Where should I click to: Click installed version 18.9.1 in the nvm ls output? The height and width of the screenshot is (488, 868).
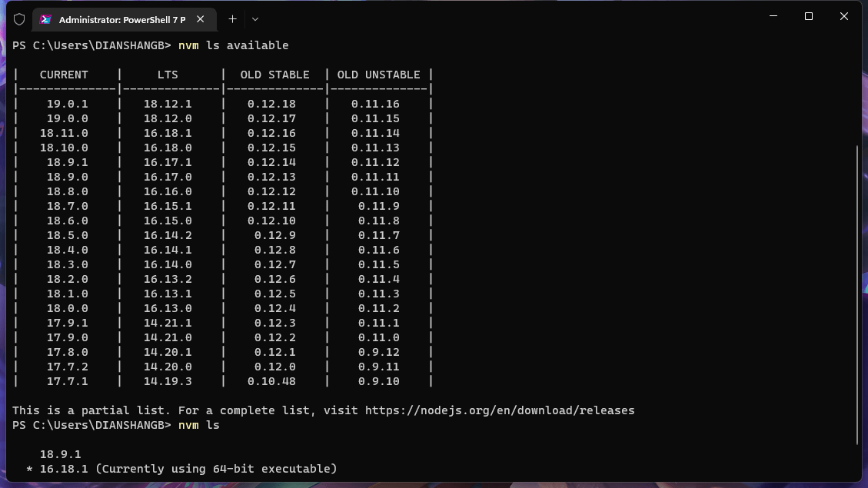pos(60,454)
